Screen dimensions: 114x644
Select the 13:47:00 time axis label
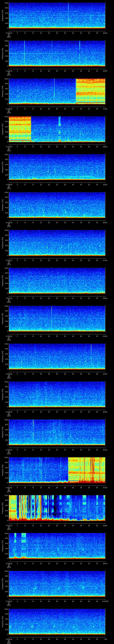coord(9,147)
